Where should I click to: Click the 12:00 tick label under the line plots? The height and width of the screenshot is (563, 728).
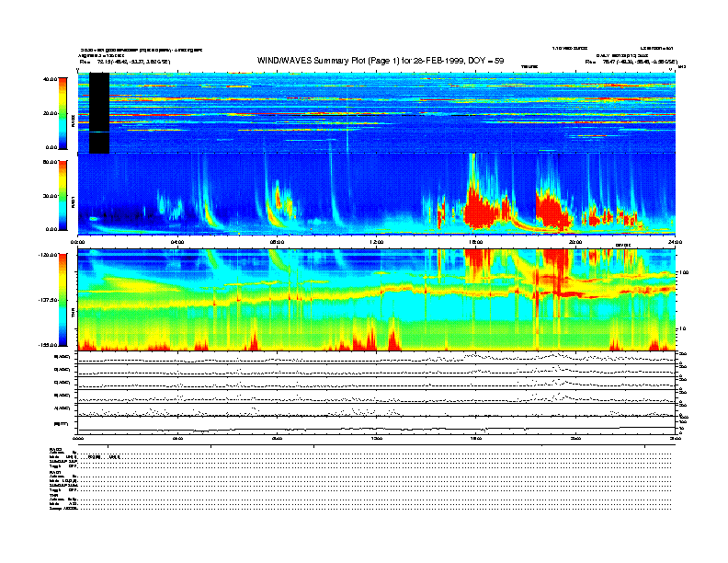(377, 438)
